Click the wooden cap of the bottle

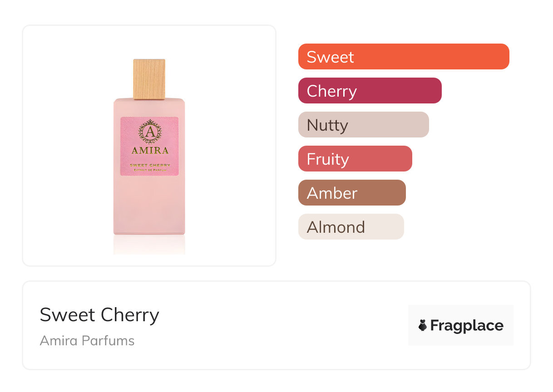[x=149, y=78]
